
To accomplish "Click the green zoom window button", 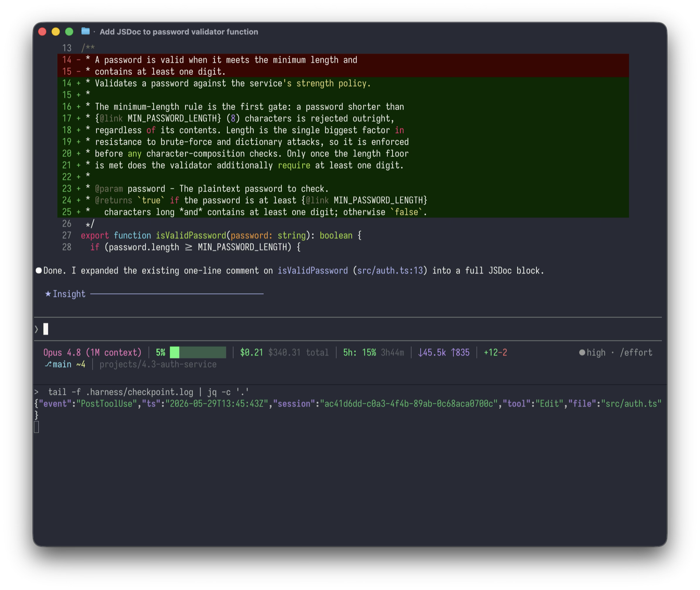I will pyautogui.click(x=69, y=31).
